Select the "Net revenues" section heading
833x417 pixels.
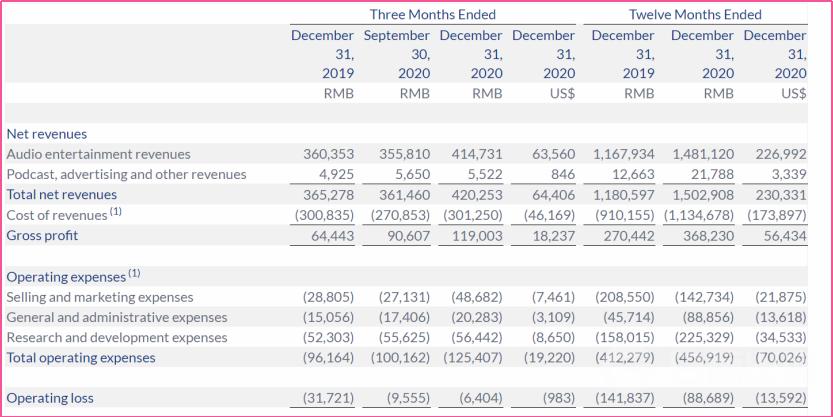click(46, 134)
